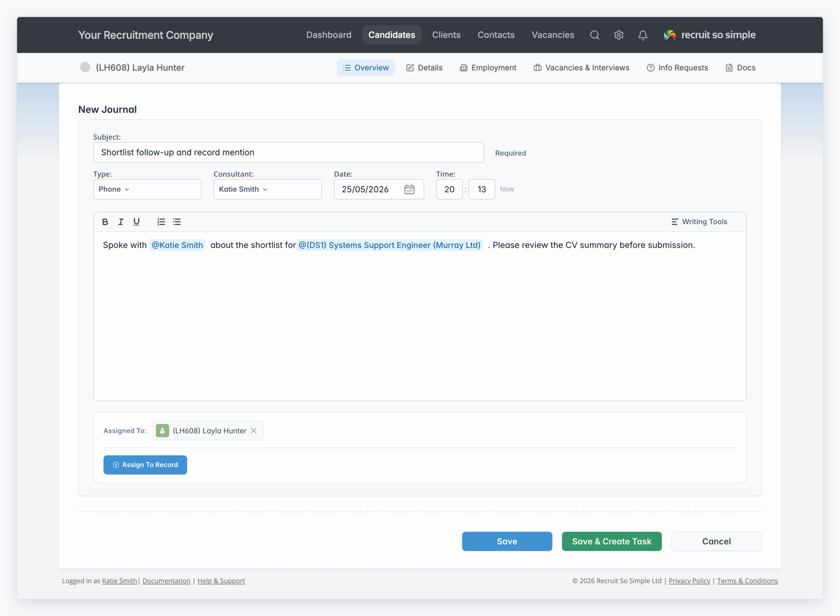Open Terms & Conditions link
Image resolution: width=840 pixels, height=616 pixels.
coord(747,581)
